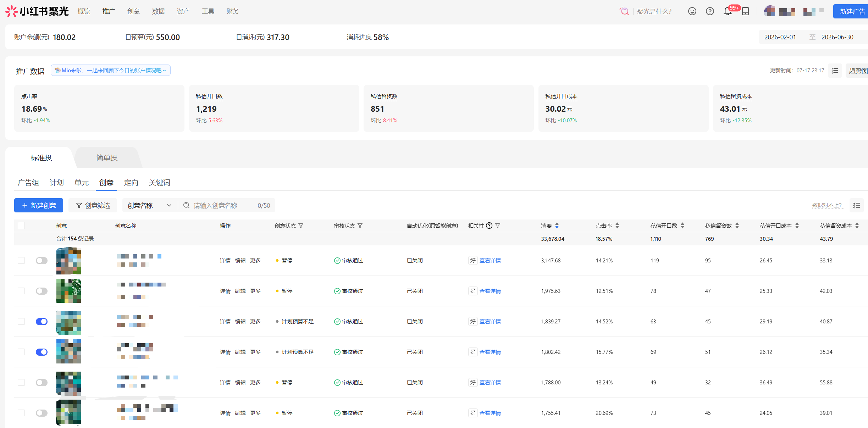Open the start date 2026-02-01 picker

[x=780, y=37]
